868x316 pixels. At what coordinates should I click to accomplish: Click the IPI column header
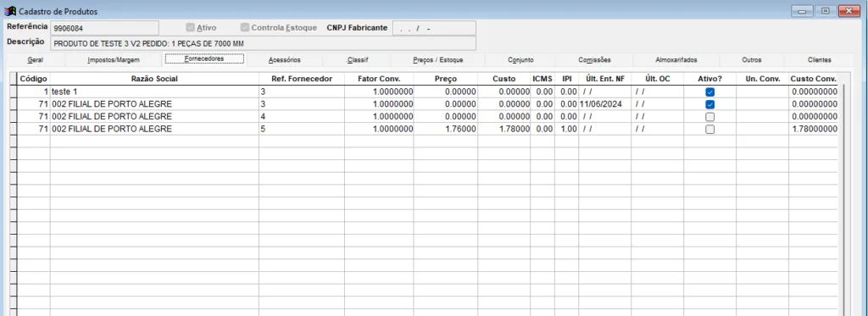coord(567,79)
